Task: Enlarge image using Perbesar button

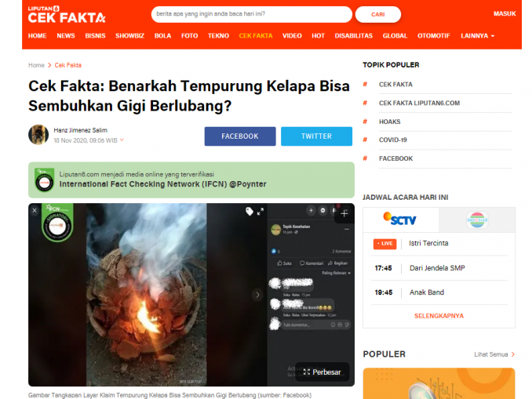Action: coord(322,372)
